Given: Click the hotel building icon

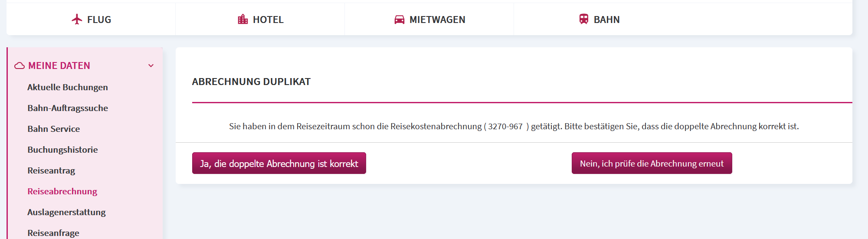Looking at the screenshot, I should 243,20.
